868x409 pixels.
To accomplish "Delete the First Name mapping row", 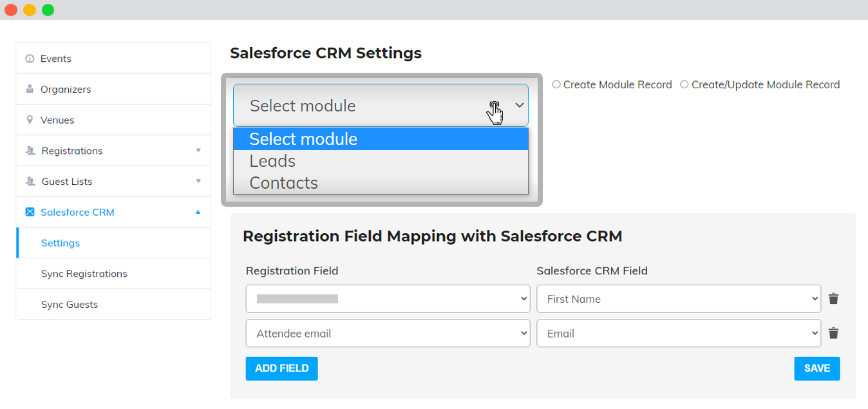I will 833,299.
